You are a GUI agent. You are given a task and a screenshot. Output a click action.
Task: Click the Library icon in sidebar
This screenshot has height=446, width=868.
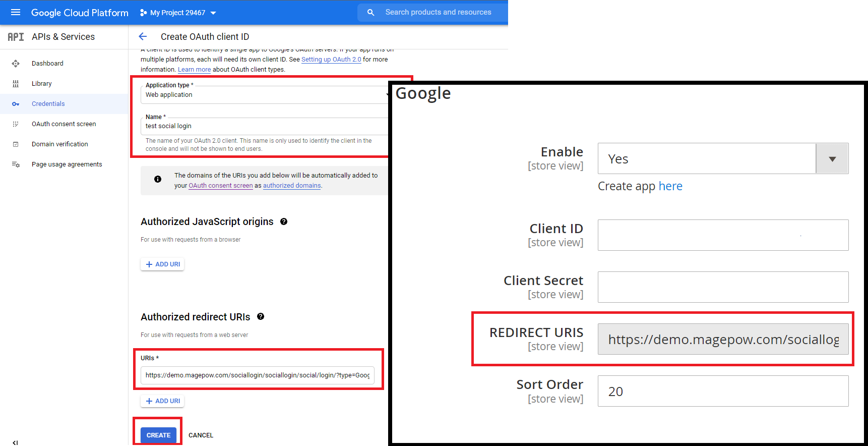(16, 84)
